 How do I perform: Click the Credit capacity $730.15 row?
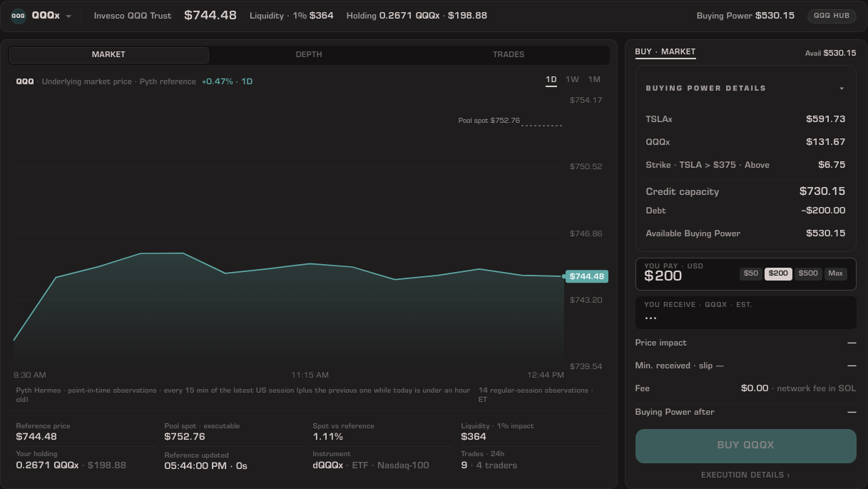tap(745, 191)
